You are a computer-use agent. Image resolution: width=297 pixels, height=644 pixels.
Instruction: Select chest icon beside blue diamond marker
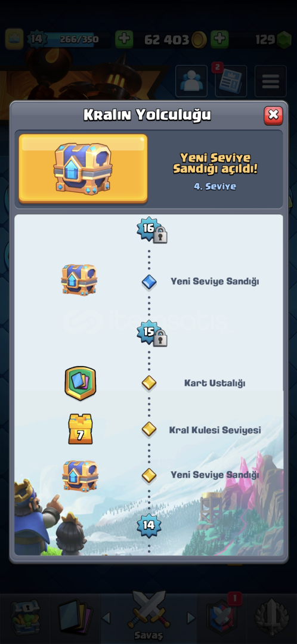[79, 280]
